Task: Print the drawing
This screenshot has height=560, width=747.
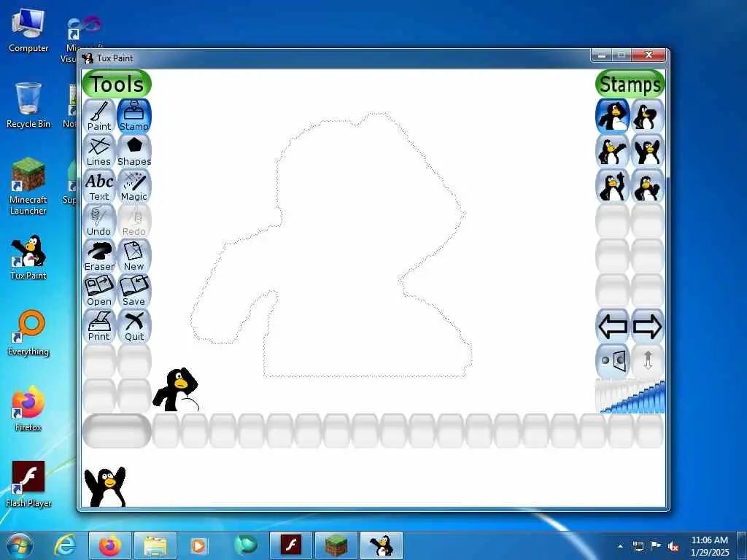Action: pos(99,326)
